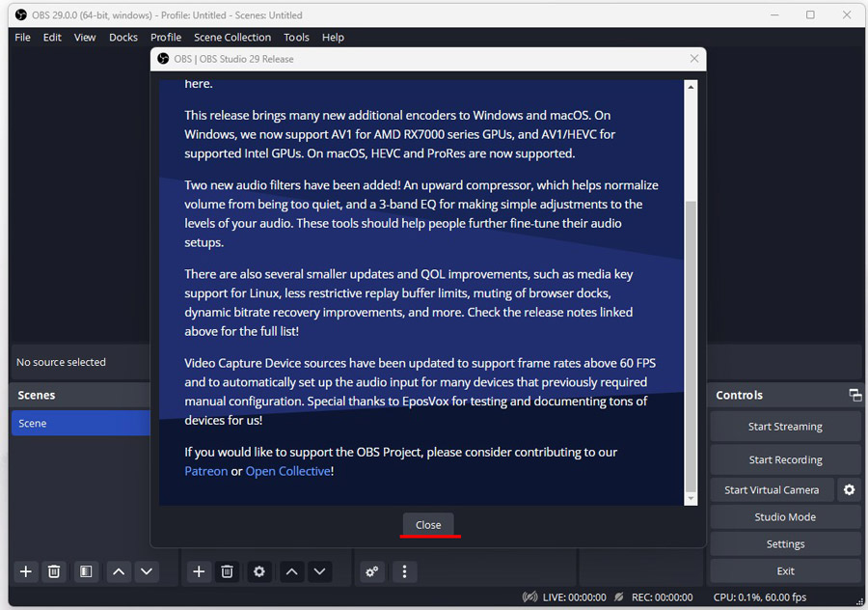Move source up with the up arrow
Image resolution: width=868 pixels, height=610 pixels.
291,571
